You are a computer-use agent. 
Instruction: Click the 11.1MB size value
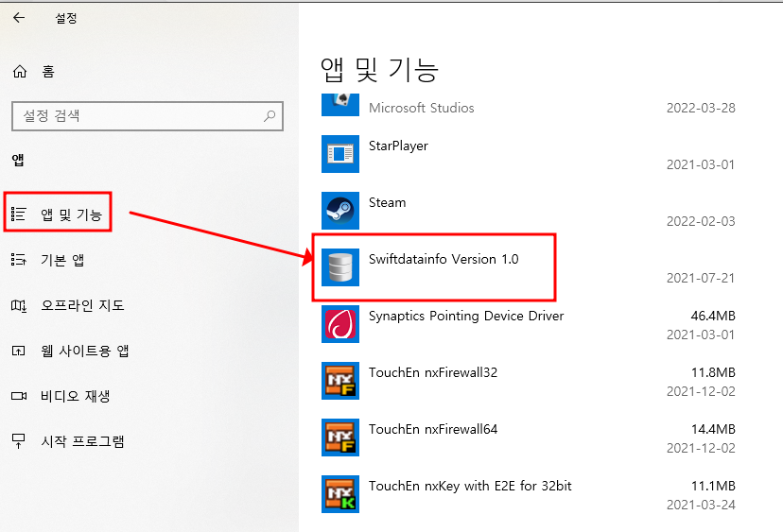point(713,486)
